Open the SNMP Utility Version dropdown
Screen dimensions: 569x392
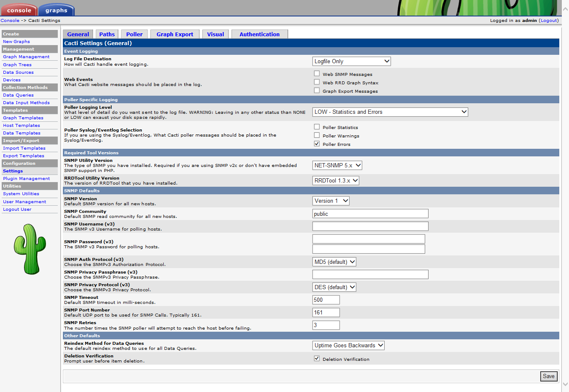[337, 165]
